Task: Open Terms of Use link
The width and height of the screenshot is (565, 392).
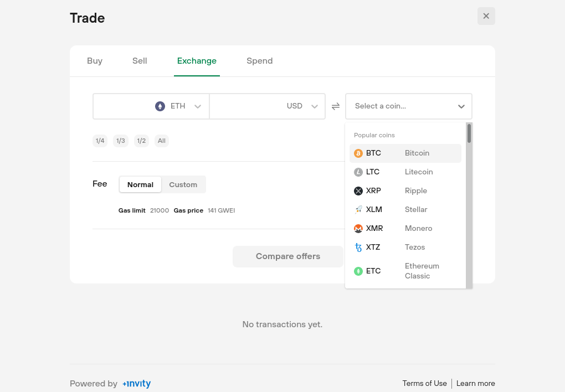Action: coord(424,383)
